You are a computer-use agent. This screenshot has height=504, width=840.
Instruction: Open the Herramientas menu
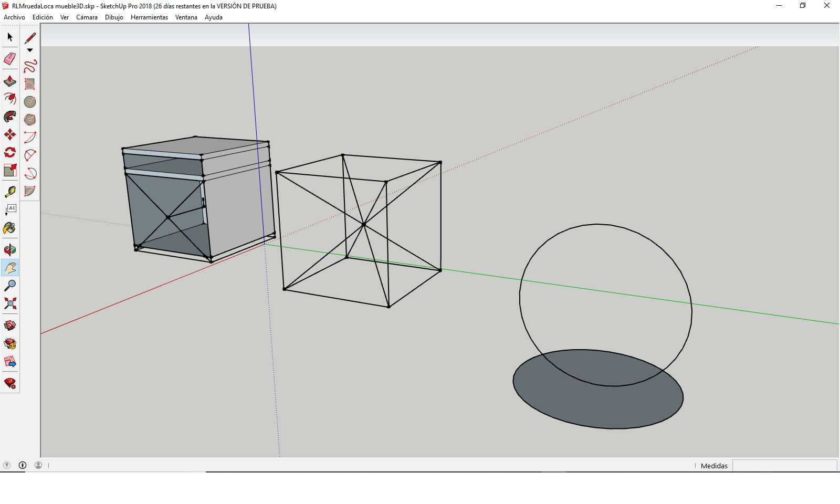(149, 17)
